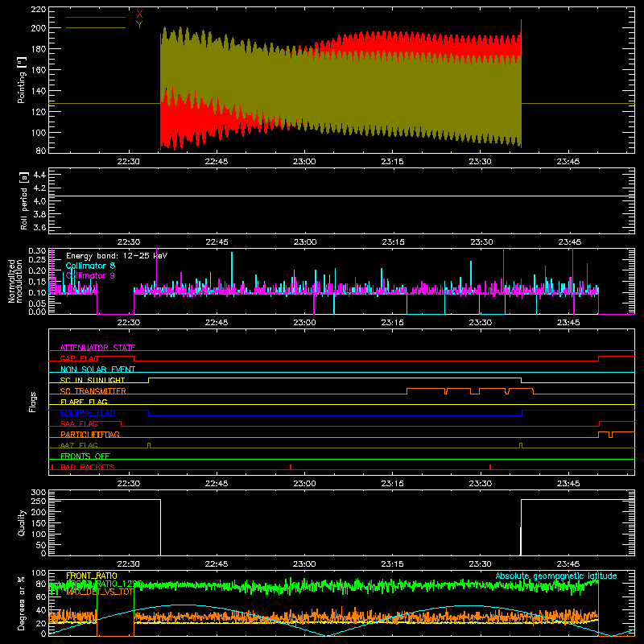Click the 180 tick on Pointing axis

point(39,49)
